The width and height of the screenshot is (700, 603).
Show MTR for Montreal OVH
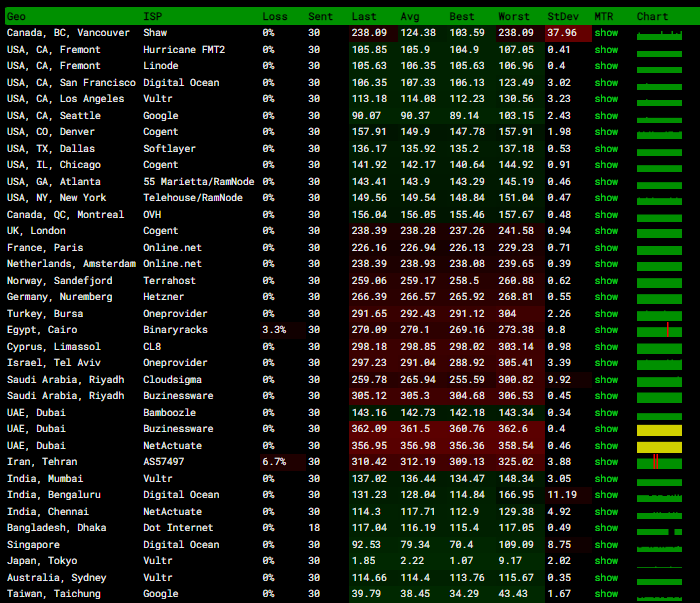[606, 215]
